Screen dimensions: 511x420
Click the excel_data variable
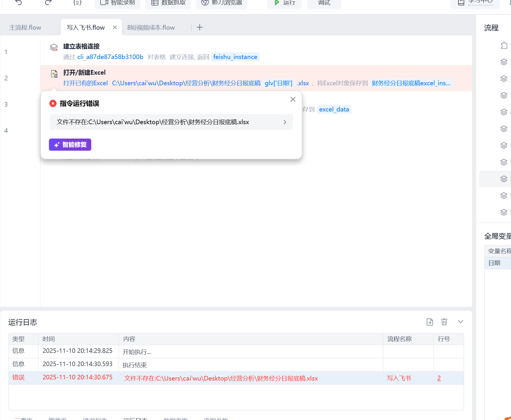click(334, 109)
